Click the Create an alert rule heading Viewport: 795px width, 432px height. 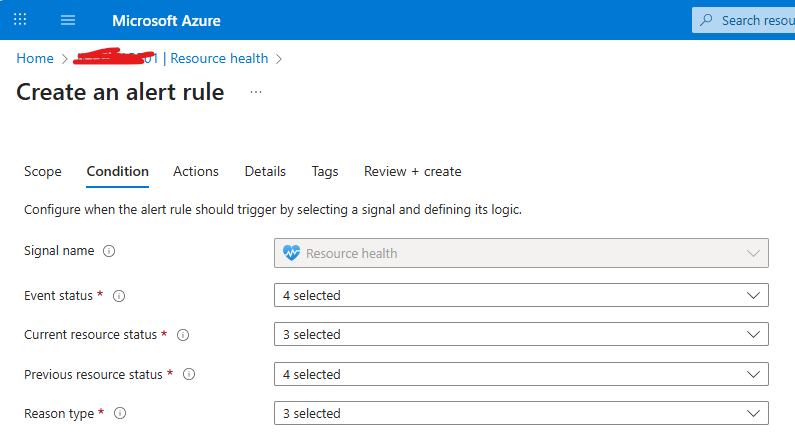pyautogui.click(x=120, y=92)
